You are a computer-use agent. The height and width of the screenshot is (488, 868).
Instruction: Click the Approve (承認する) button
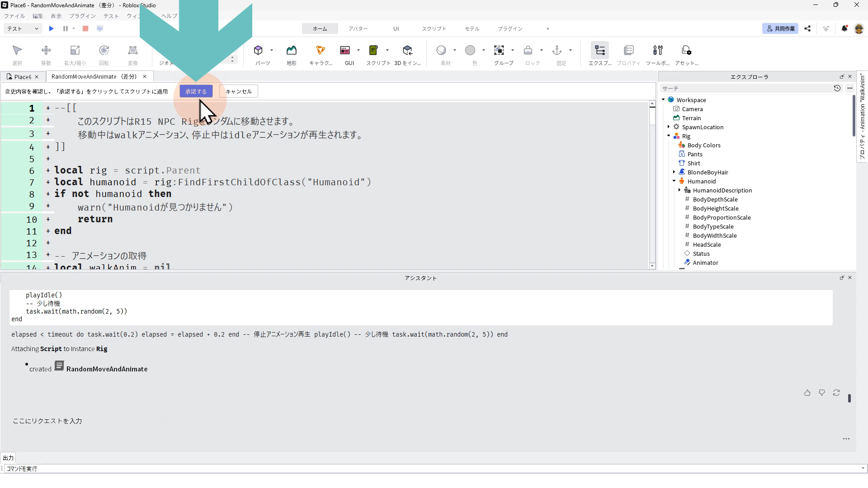[x=196, y=91]
